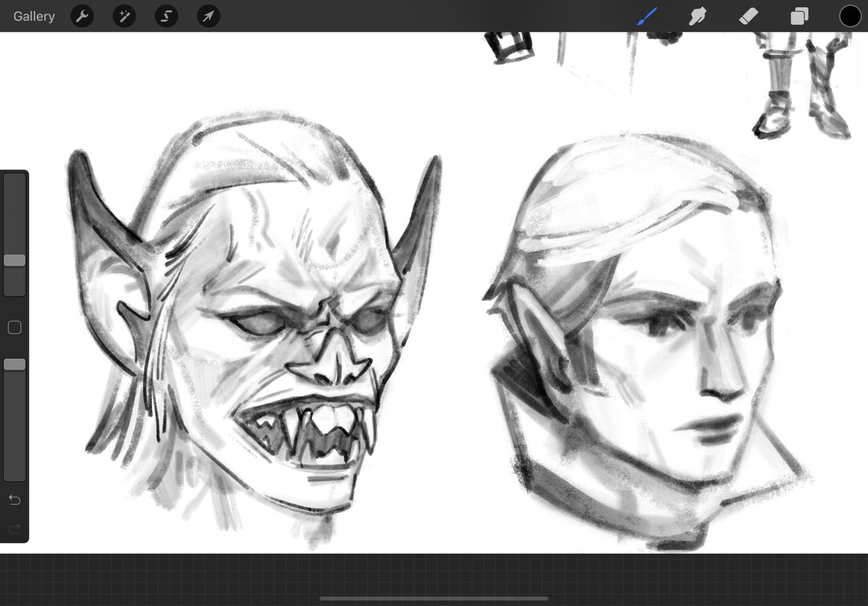Tap the orc creature's fanged mouth on canvas
The height and width of the screenshot is (606, 868).
point(307,430)
